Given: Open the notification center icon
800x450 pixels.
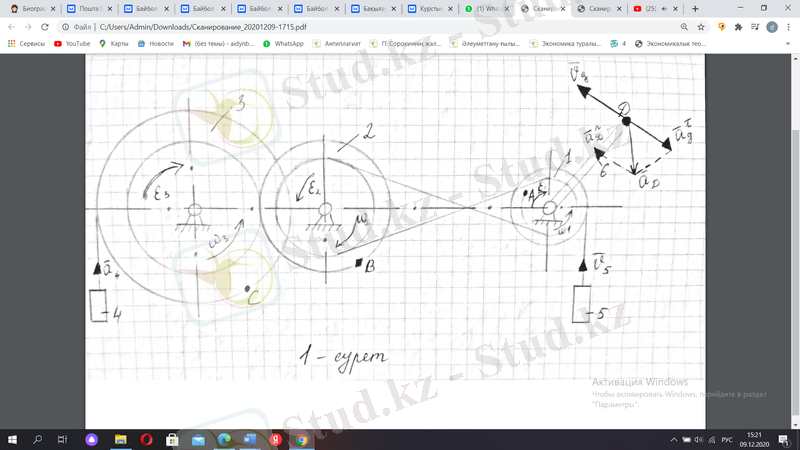Looking at the screenshot, I should point(785,440).
